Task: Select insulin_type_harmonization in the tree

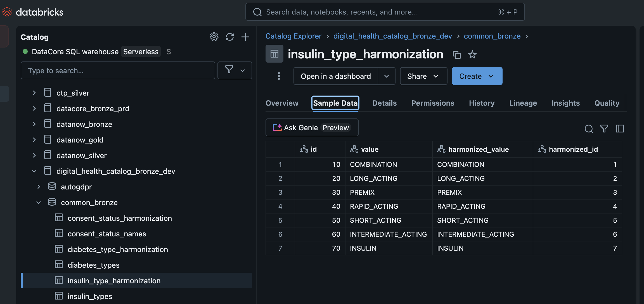Action: (136, 281)
